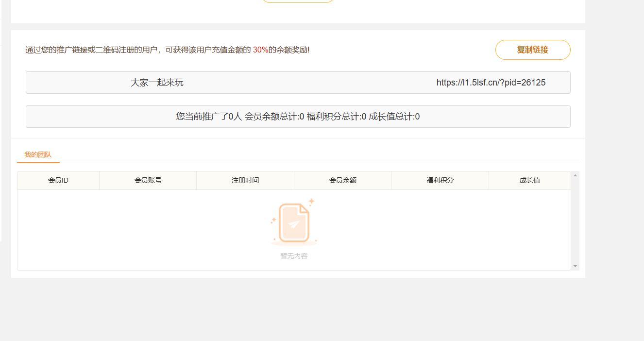The image size is (644, 341).
Task: Click the promo link https://l1.5lsf.cn/?pid=26125
Action: (x=491, y=83)
